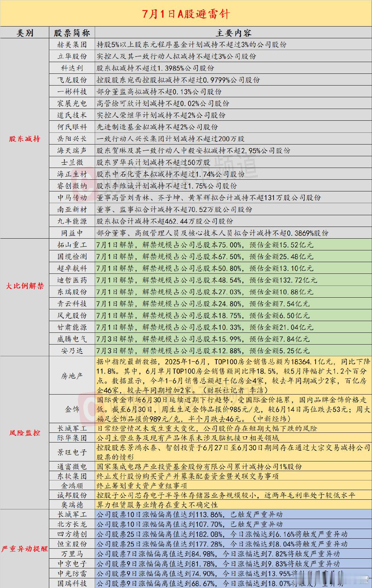
Task: Select the '大比例解禁' category cell
Action: coord(25,286)
